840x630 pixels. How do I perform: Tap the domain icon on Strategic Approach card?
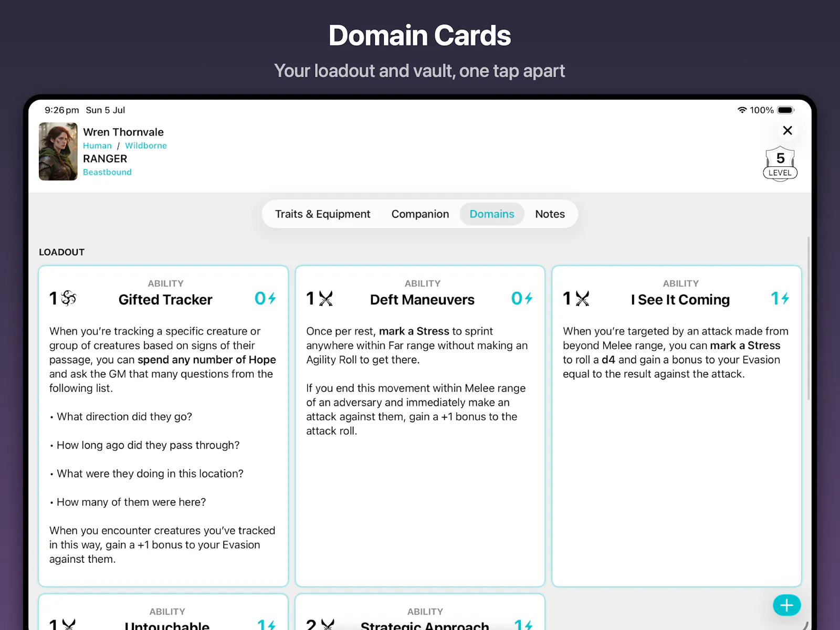tap(328, 624)
